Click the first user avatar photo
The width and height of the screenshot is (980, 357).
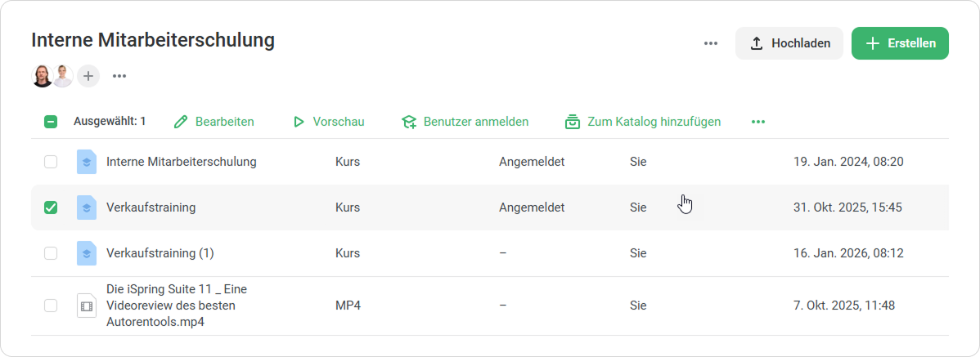43,76
